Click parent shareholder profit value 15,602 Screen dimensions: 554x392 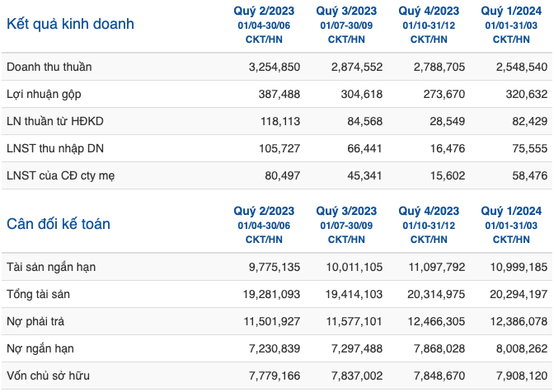[448, 175]
